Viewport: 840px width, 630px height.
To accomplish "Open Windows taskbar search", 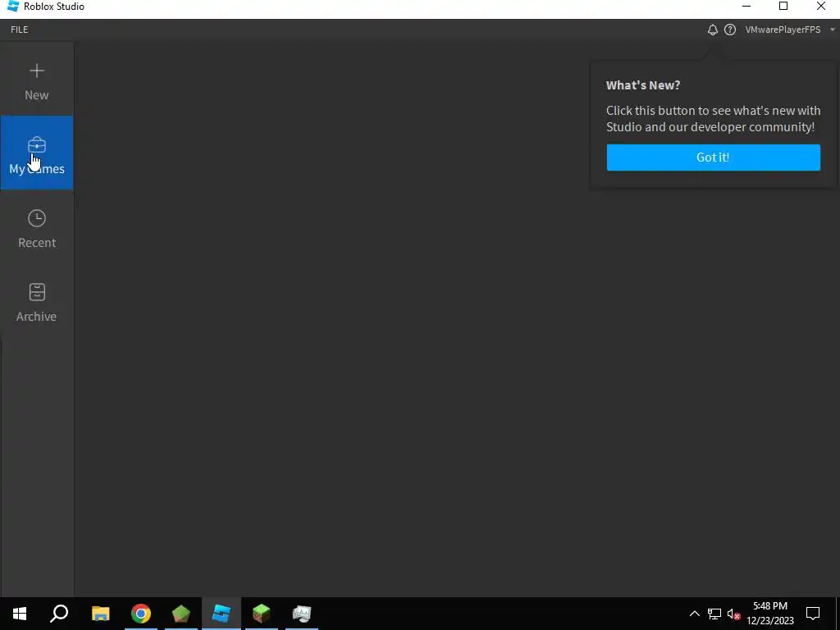I will (59, 614).
